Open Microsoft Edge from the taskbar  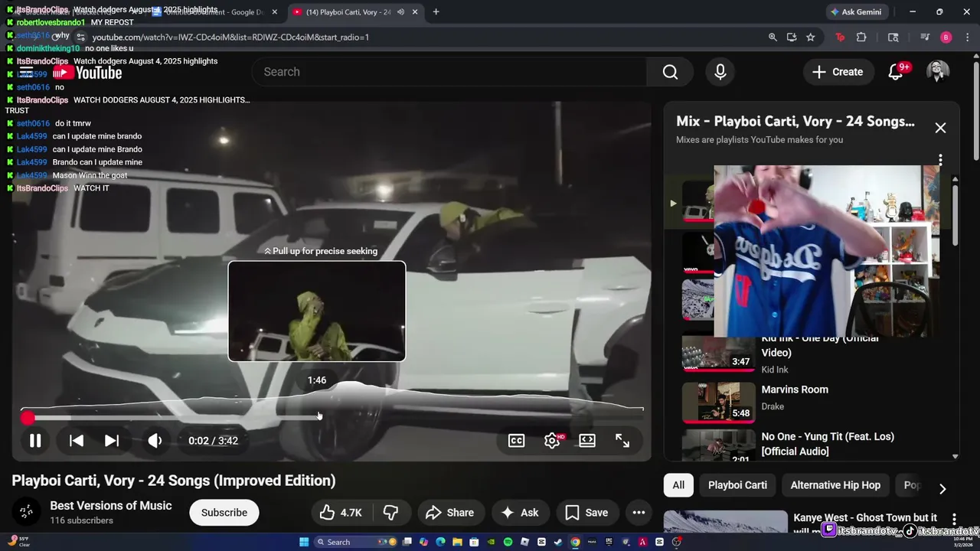pyautogui.click(x=440, y=542)
